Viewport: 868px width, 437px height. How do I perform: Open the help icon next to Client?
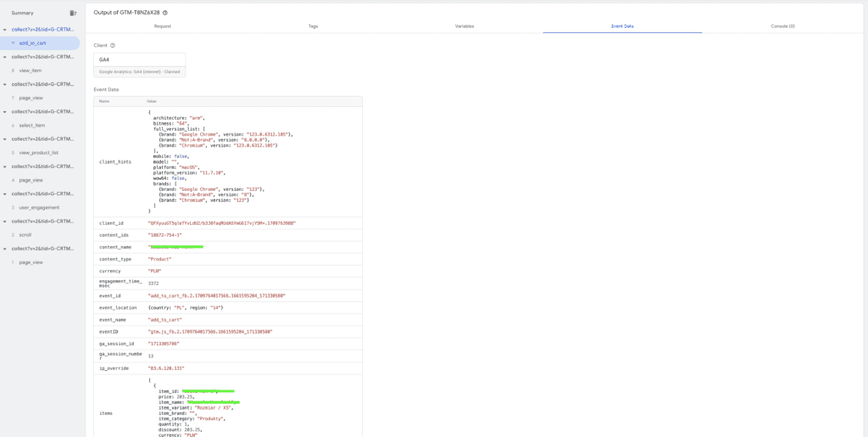click(113, 46)
